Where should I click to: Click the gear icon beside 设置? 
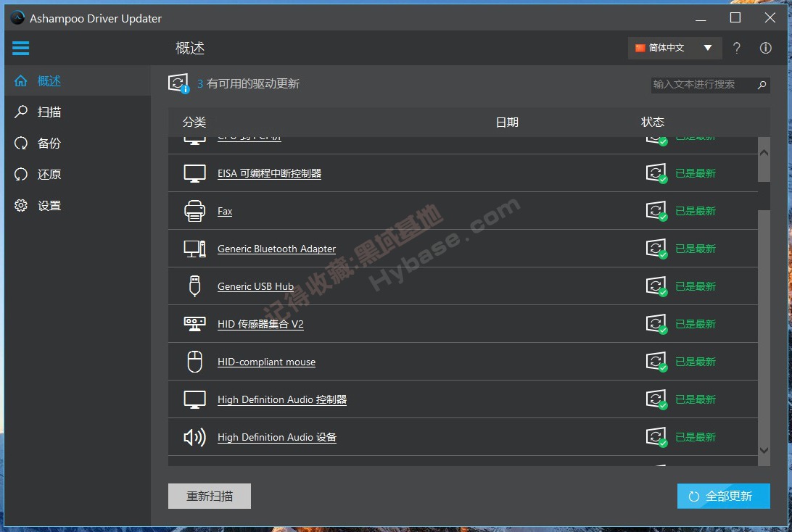(x=21, y=205)
